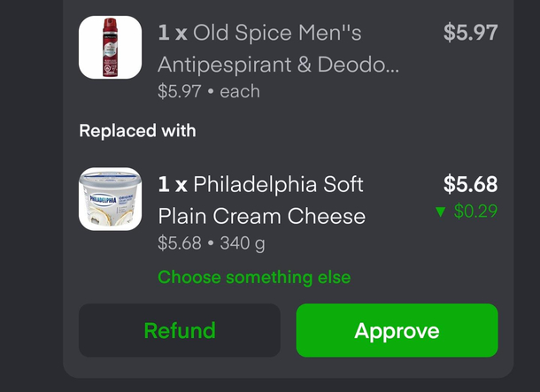Open the Old Spice deodorant product image
Screen dimensions: 540x392
point(110,48)
